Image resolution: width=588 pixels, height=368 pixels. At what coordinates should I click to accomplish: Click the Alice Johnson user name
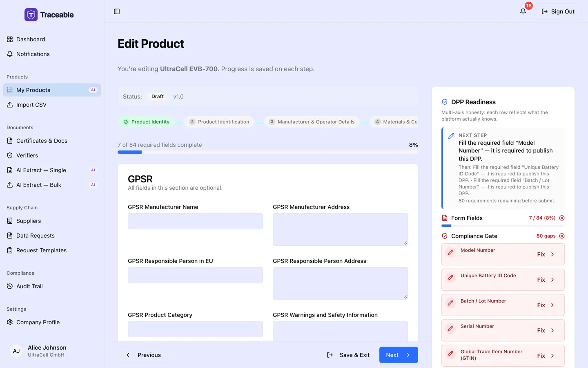[x=47, y=348]
